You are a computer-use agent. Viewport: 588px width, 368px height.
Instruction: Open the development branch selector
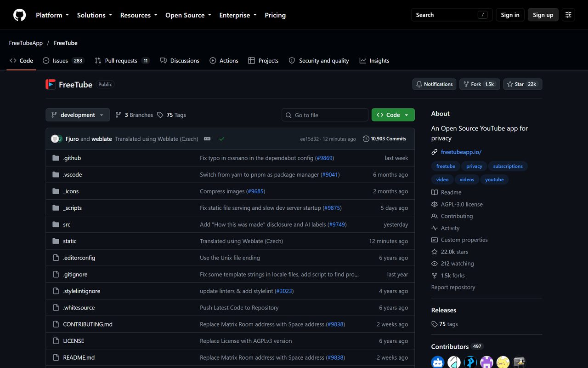[78, 115]
